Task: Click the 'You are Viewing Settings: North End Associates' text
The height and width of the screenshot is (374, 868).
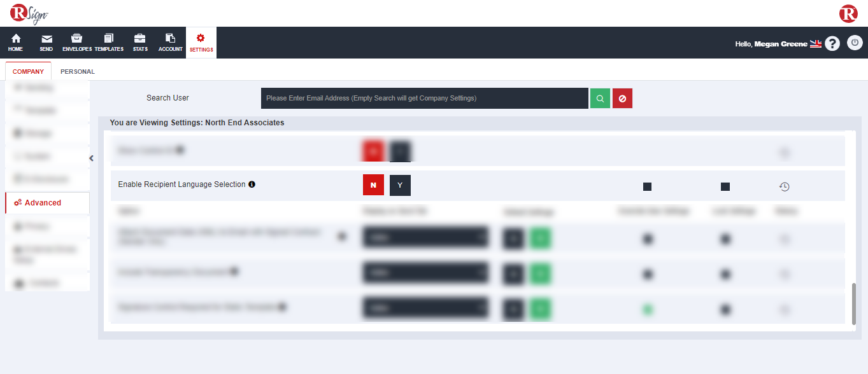Action: (x=197, y=122)
